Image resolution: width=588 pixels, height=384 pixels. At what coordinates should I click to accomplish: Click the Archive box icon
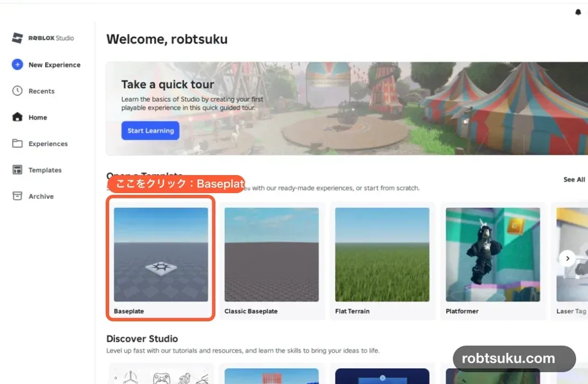[x=18, y=196]
